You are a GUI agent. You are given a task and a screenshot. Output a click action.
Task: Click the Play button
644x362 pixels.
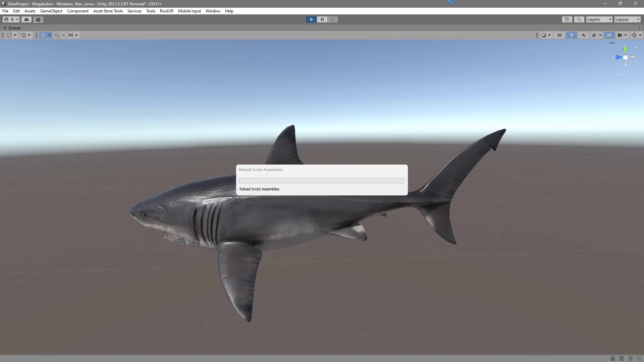[x=311, y=19]
